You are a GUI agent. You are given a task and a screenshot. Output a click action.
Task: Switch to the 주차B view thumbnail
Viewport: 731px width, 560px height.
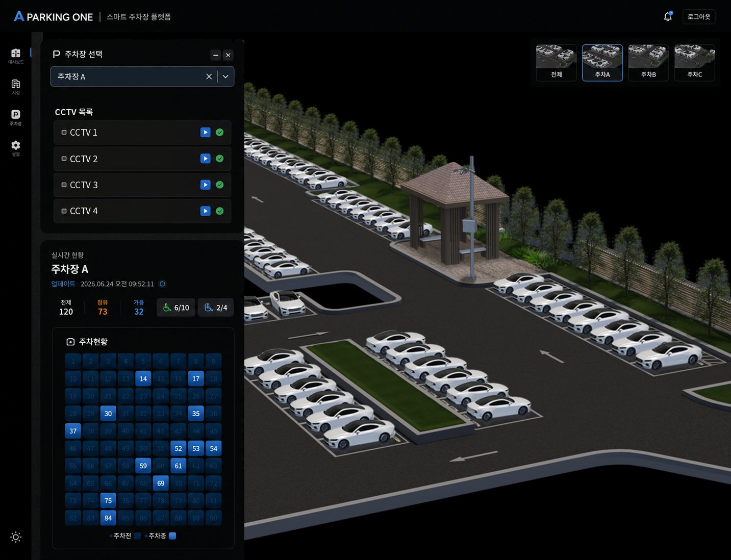pos(648,63)
